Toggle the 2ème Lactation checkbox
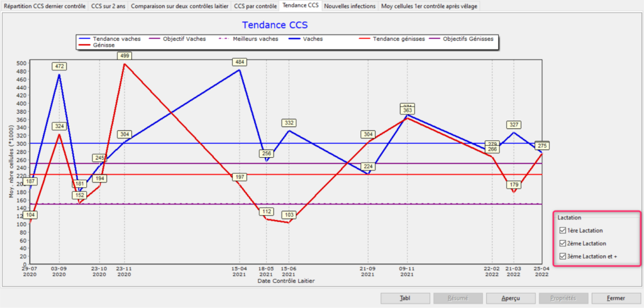The image size is (644, 308). tap(562, 243)
